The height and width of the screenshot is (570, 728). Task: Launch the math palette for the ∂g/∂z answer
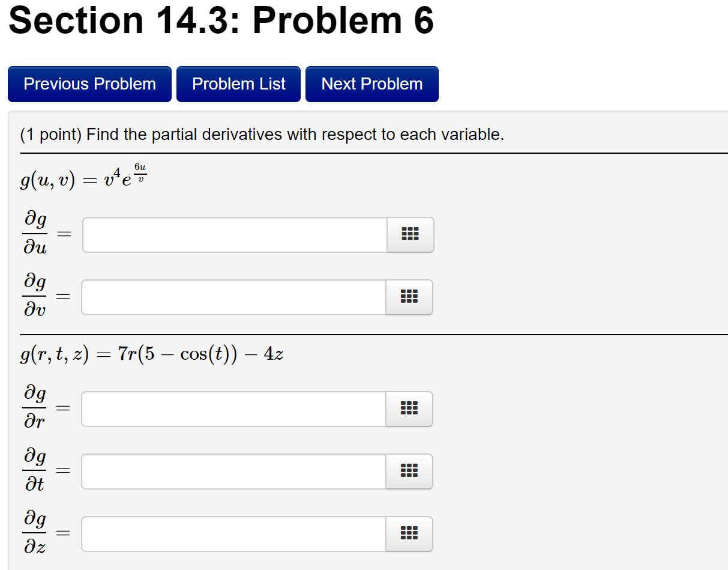pos(410,534)
